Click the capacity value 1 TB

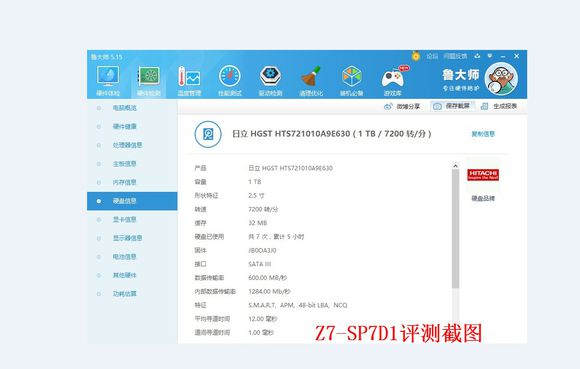[x=255, y=182]
